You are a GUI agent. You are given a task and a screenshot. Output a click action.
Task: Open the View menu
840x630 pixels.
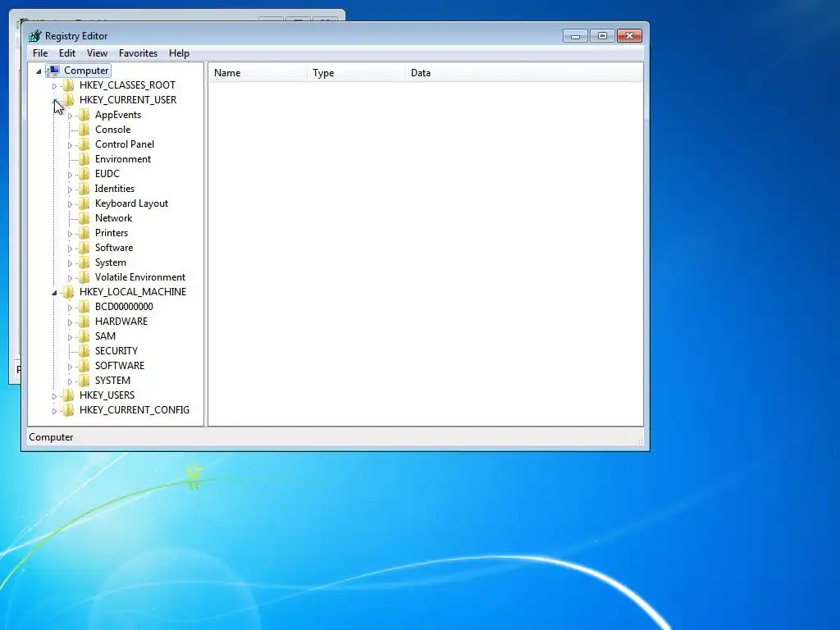[97, 53]
